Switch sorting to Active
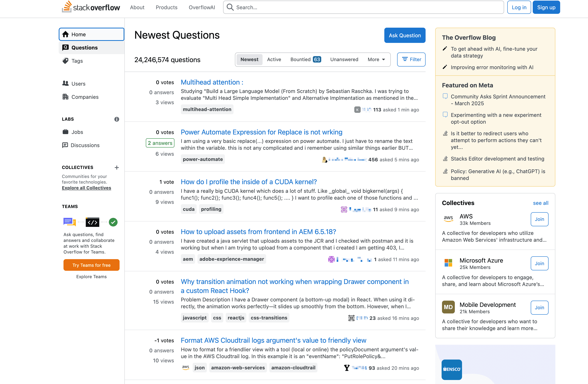The image size is (588, 384). [x=274, y=59]
